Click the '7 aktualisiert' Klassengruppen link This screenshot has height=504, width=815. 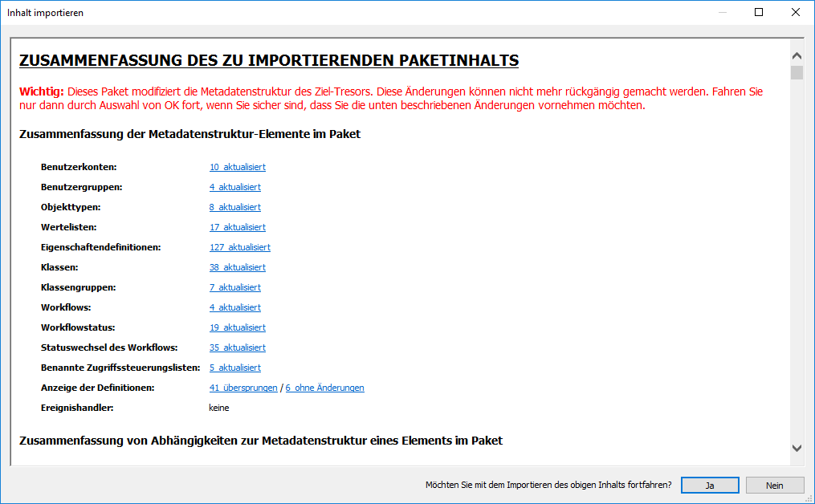234,287
